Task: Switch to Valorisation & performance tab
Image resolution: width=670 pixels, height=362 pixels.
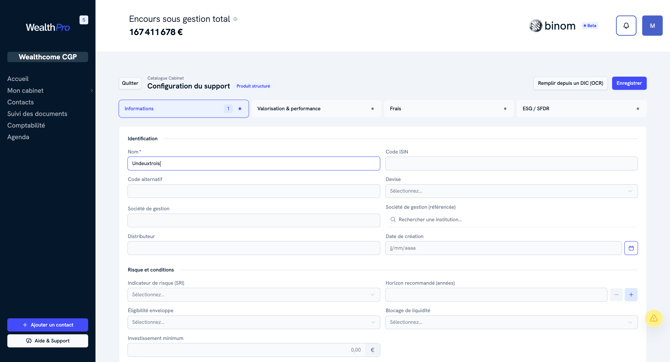Action: point(316,109)
